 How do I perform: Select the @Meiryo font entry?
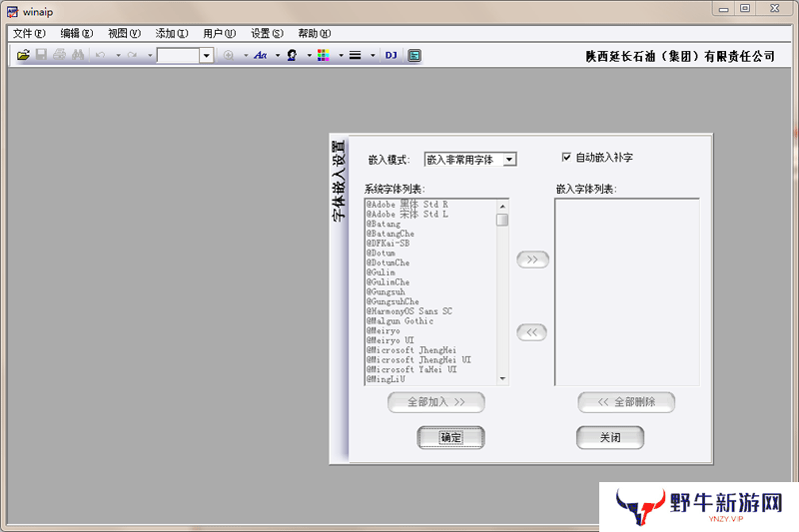pyautogui.click(x=384, y=331)
